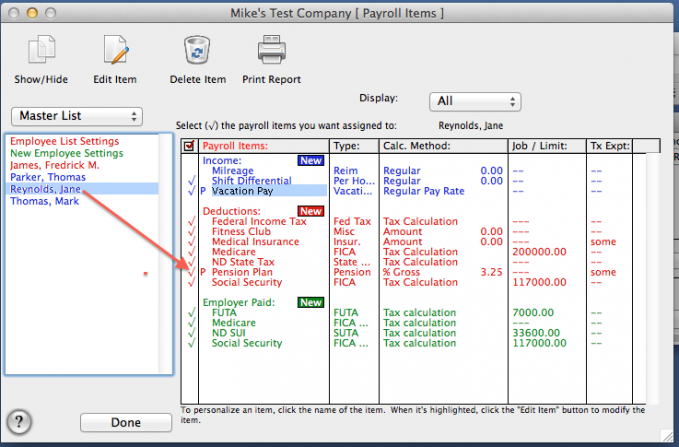679x447 pixels.
Task: Click the Pension Plan payroll item
Action: coord(241,272)
